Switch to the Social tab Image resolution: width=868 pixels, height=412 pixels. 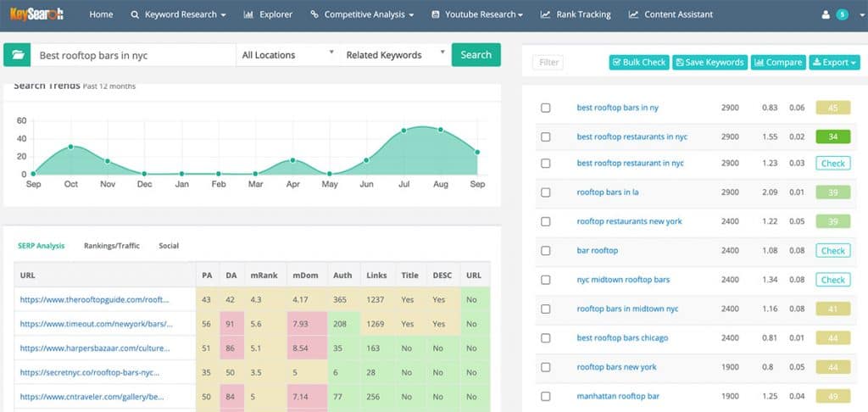coord(169,246)
